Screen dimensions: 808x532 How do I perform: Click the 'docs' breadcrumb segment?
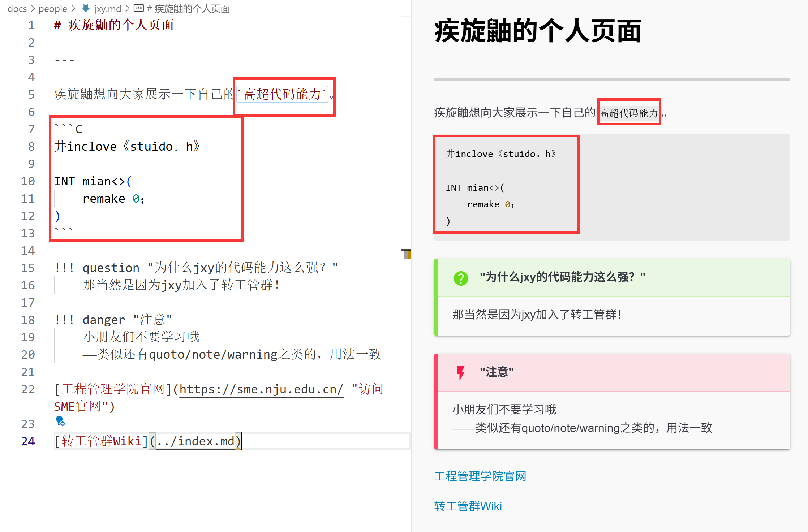pyautogui.click(x=17, y=9)
